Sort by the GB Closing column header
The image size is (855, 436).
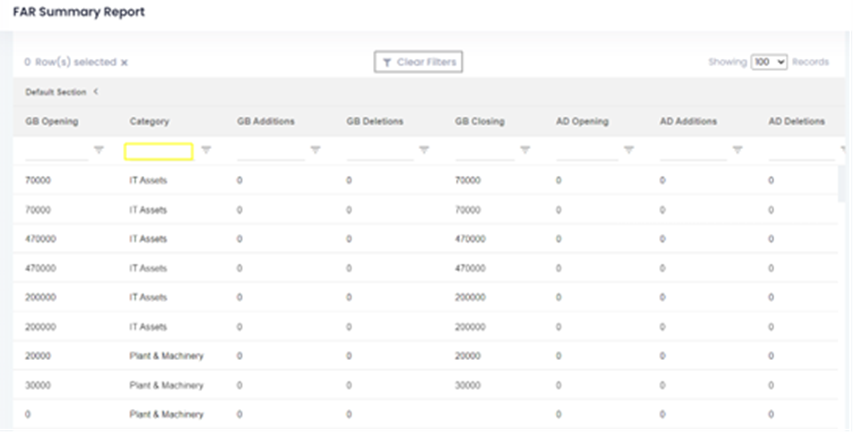(480, 122)
